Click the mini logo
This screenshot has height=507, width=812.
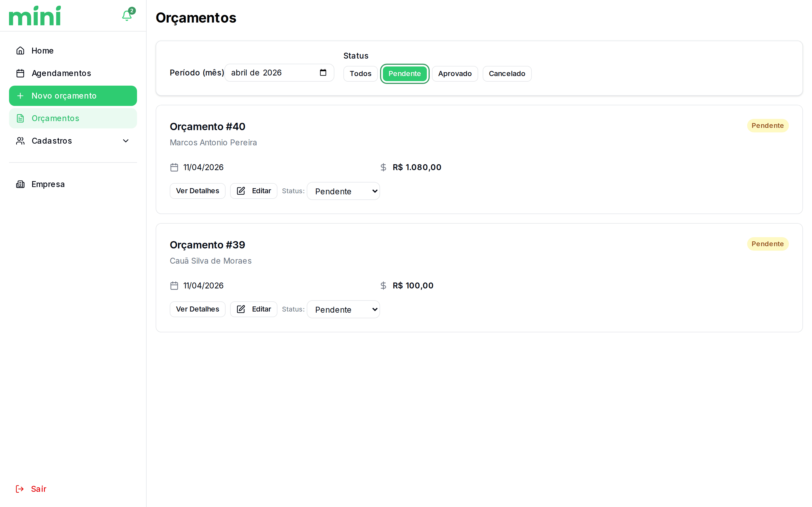(35, 16)
